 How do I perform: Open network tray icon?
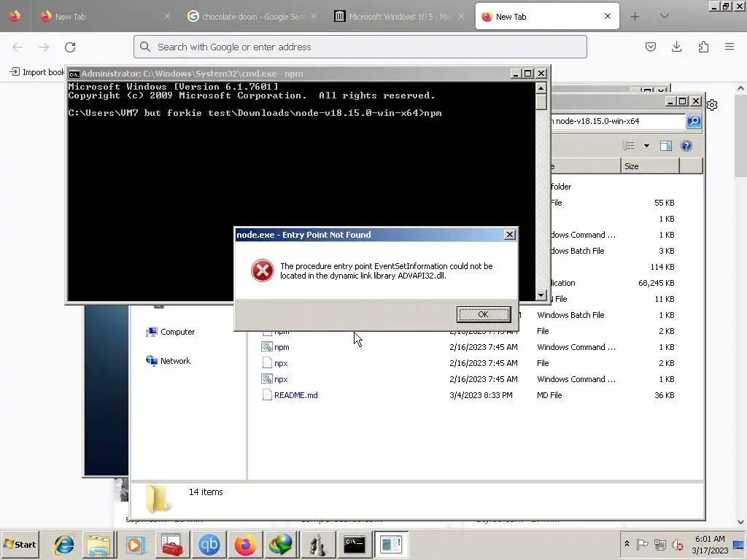point(659,544)
